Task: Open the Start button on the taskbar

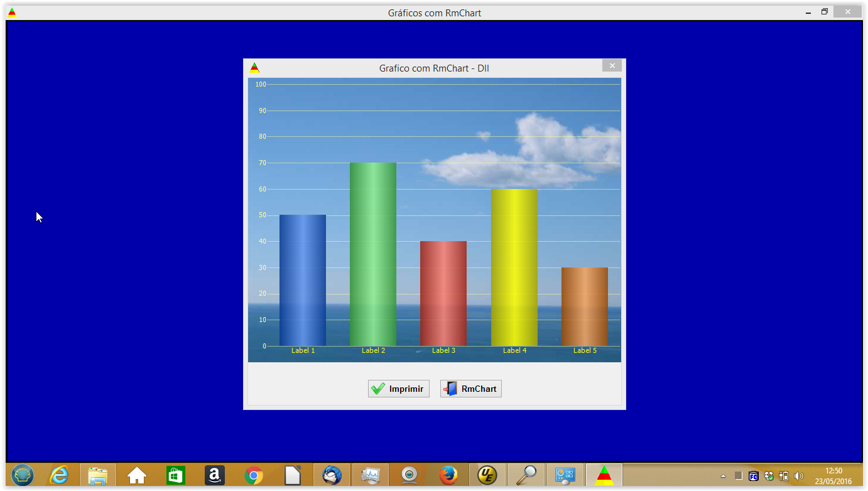Action: 23,475
